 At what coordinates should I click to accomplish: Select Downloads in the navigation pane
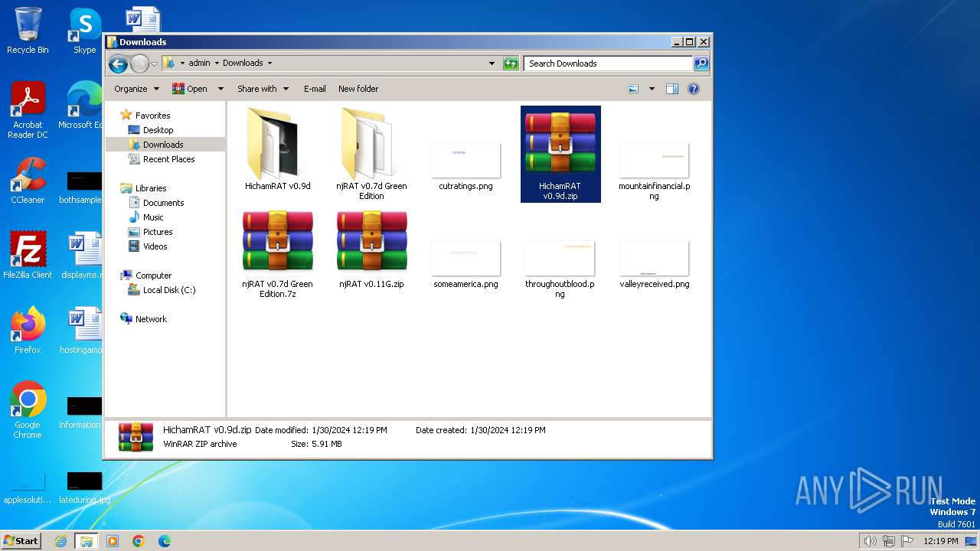coord(163,145)
